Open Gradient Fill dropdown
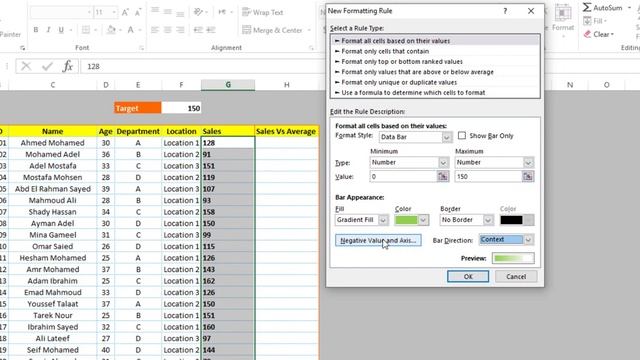Viewport: 640px width, 360px height. pyautogui.click(x=383, y=220)
